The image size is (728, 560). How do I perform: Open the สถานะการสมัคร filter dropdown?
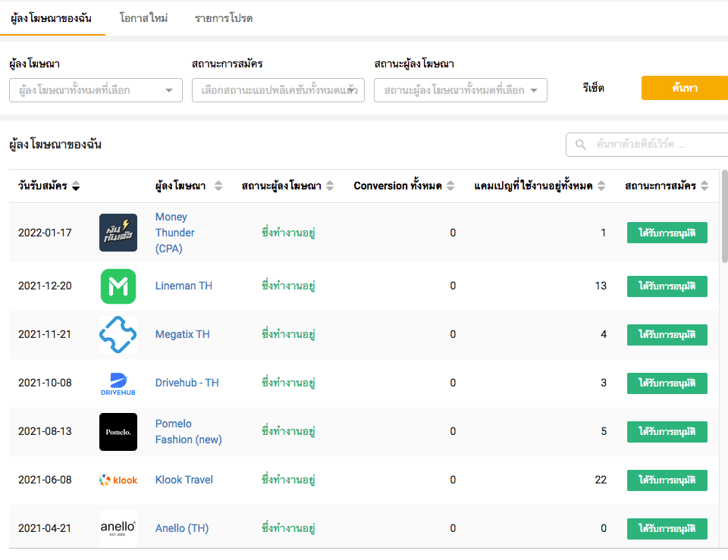click(x=278, y=90)
